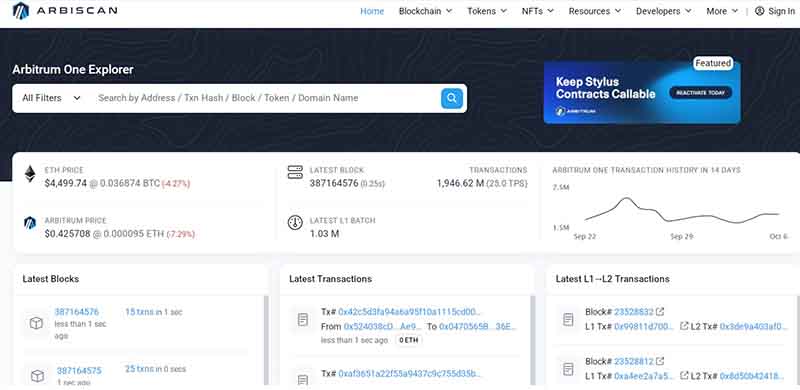Screen dimensions: 800x390
Task: Open transaction 0x42c5d3fa94a6a95f10a1115cd00
Action: pos(410,312)
